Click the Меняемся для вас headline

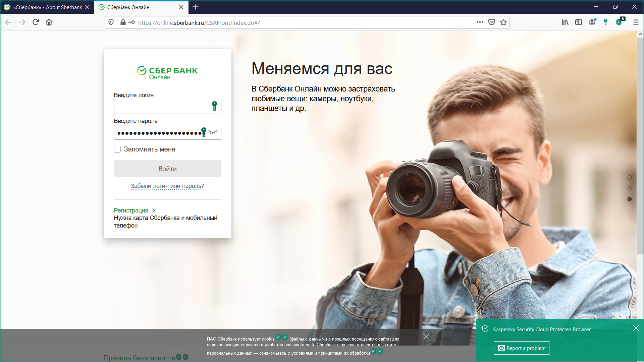point(322,69)
